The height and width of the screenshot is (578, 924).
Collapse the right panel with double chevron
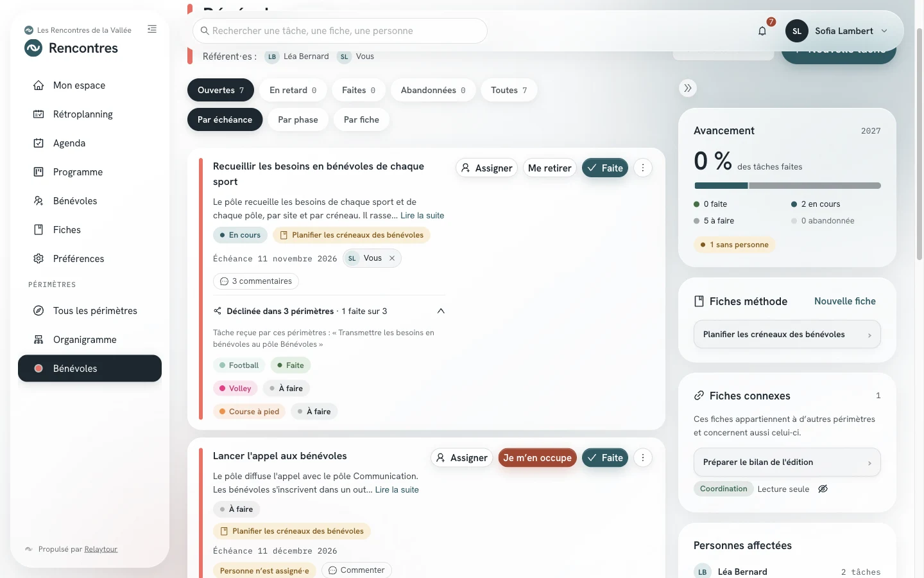pyautogui.click(x=688, y=88)
